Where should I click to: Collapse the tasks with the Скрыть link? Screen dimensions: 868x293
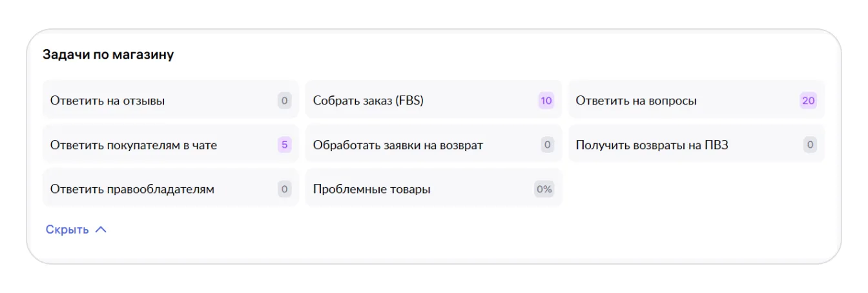[x=67, y=230]
